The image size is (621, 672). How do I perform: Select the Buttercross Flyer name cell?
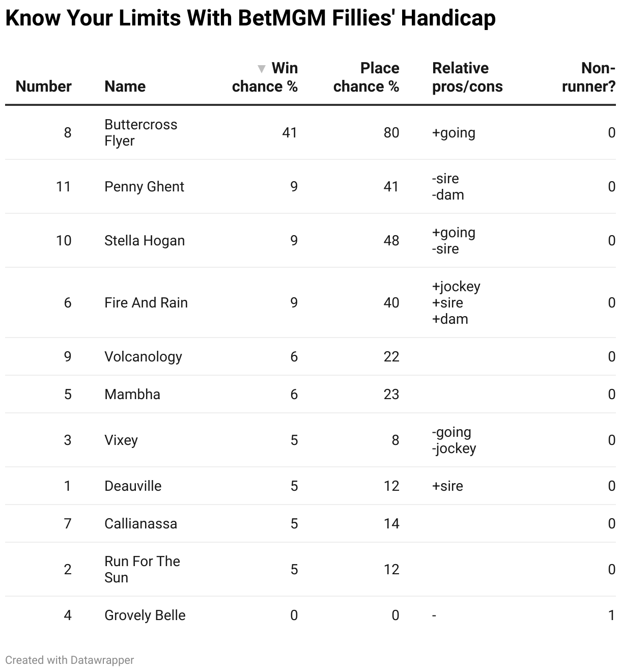140,132
